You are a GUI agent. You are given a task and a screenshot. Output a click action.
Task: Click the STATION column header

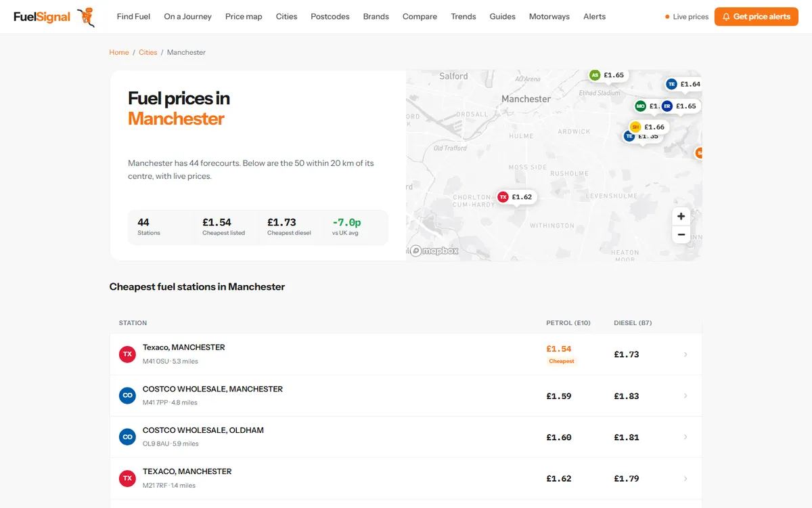(x=133, y=323)
